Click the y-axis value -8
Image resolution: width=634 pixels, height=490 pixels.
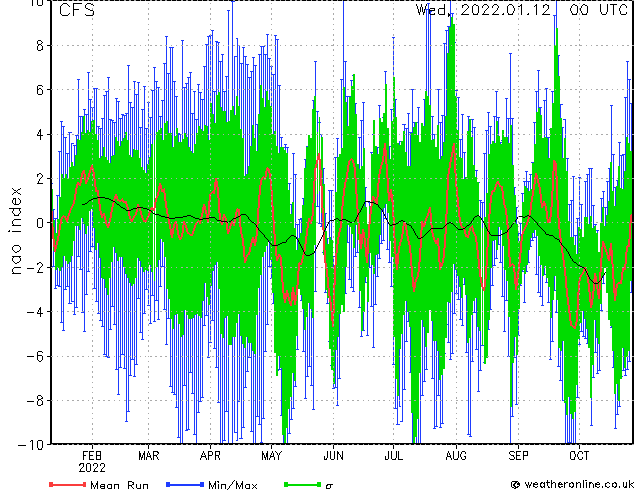[35, 400]
